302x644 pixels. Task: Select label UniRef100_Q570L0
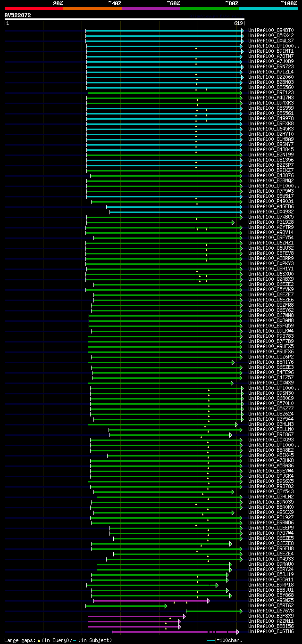(x=271, y=404)
